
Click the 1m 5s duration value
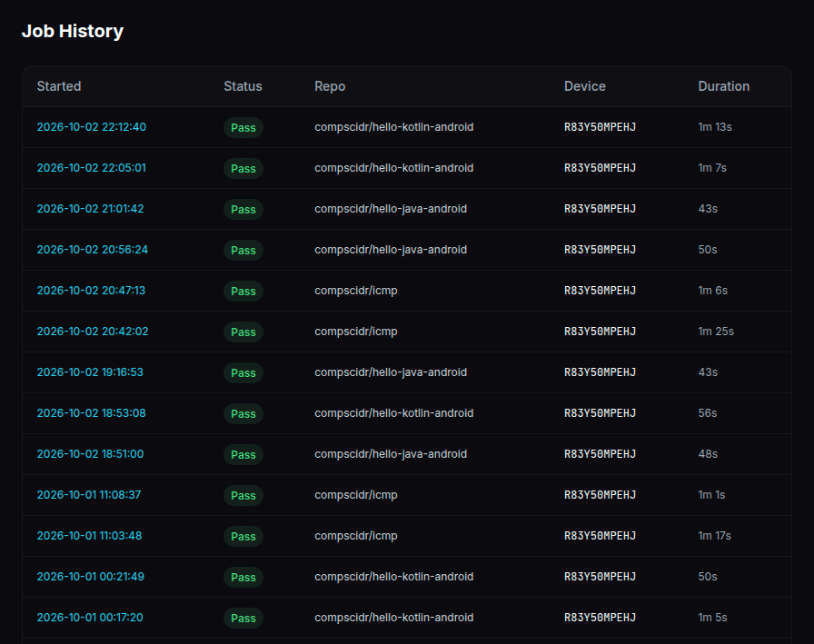tap(713, 618)
